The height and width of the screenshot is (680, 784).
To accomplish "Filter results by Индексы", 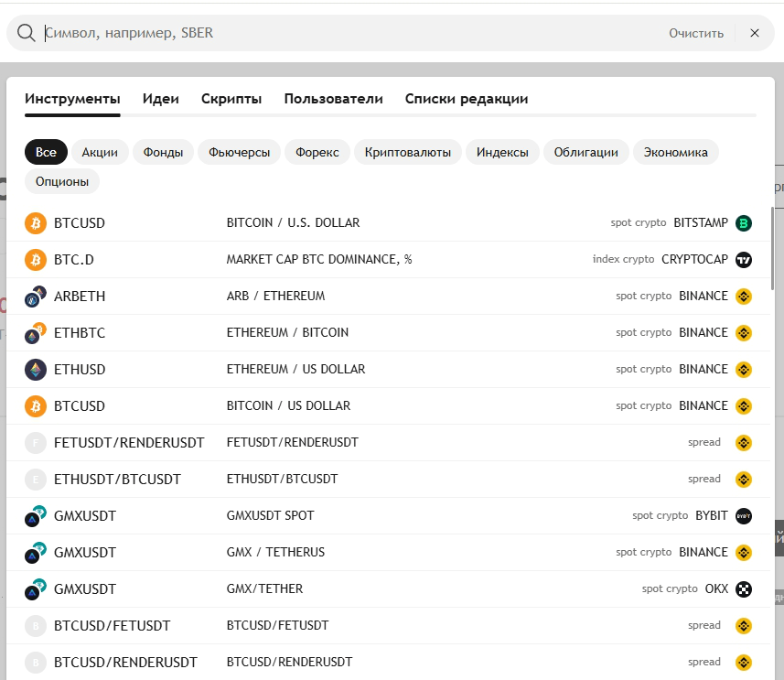I will (x=502, y=152).
